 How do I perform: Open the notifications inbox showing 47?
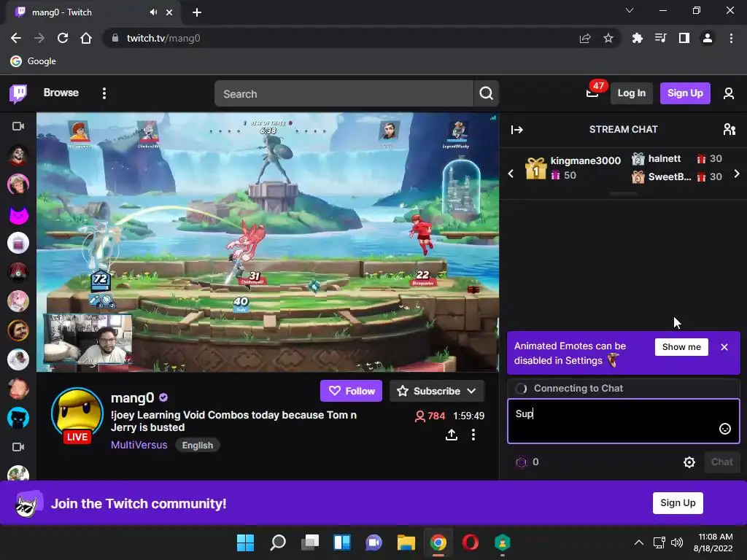[x=592, y=93]
